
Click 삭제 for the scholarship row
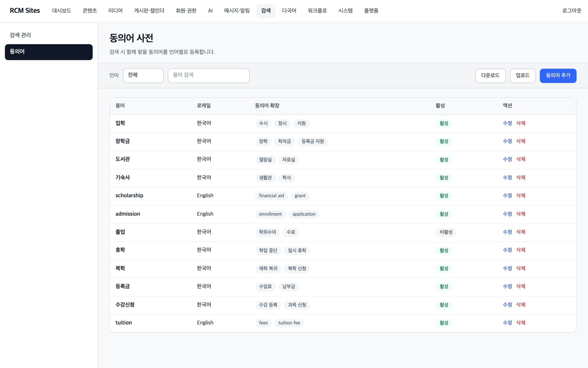[520, 195]
